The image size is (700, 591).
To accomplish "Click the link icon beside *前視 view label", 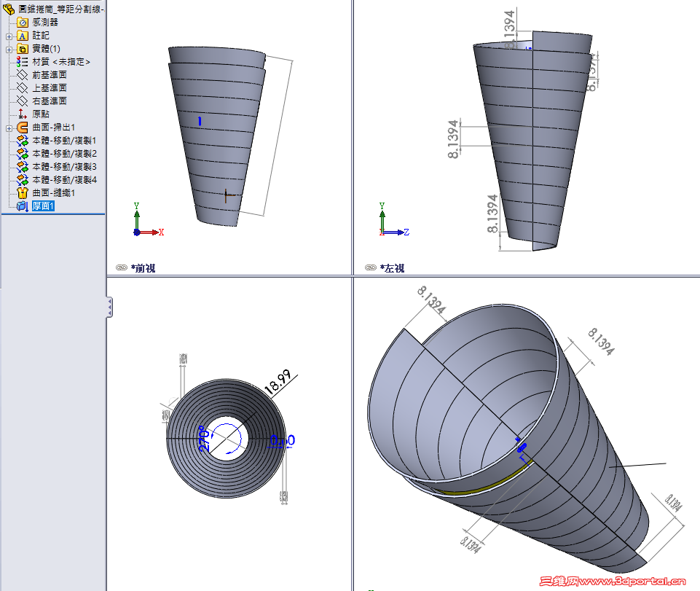I will pos(122,267).
